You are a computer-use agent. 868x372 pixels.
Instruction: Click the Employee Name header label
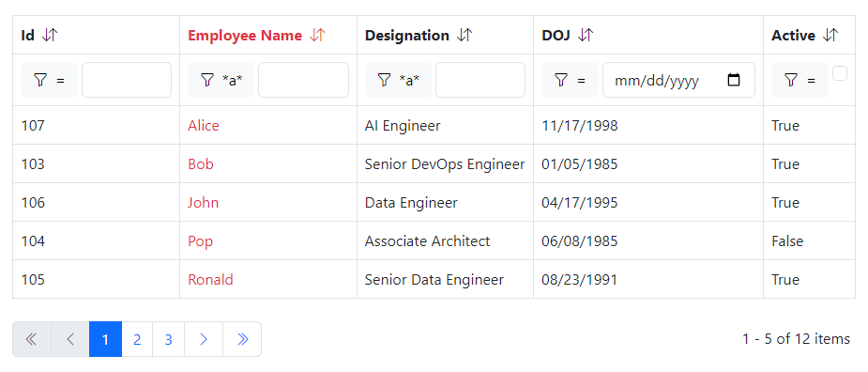tap(245, 36)
